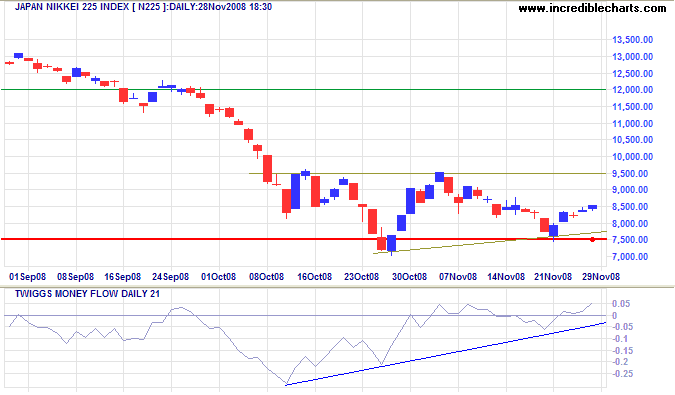This screenshot has width=675, height=395.
Task: Click the 7,000.00 price axis label
Action: [x=630, y=257]
